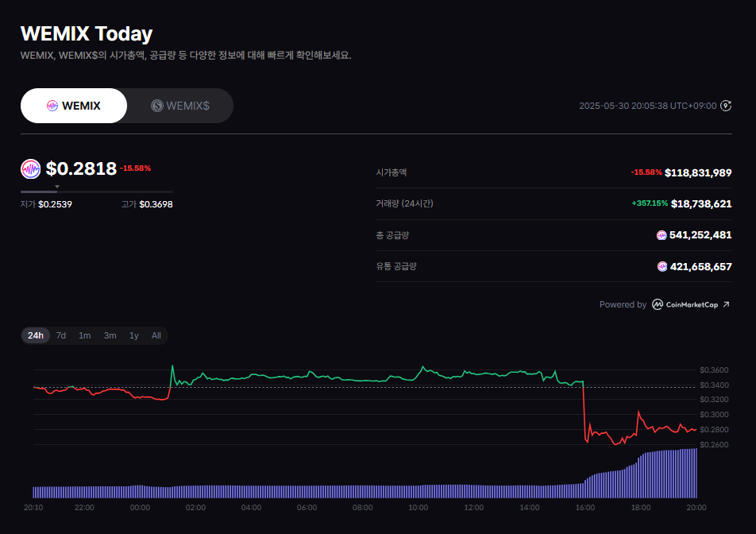This screenshot has height=534, width=756.
Task: Click the -15.58% market cap change
Action: click(646, 172)
